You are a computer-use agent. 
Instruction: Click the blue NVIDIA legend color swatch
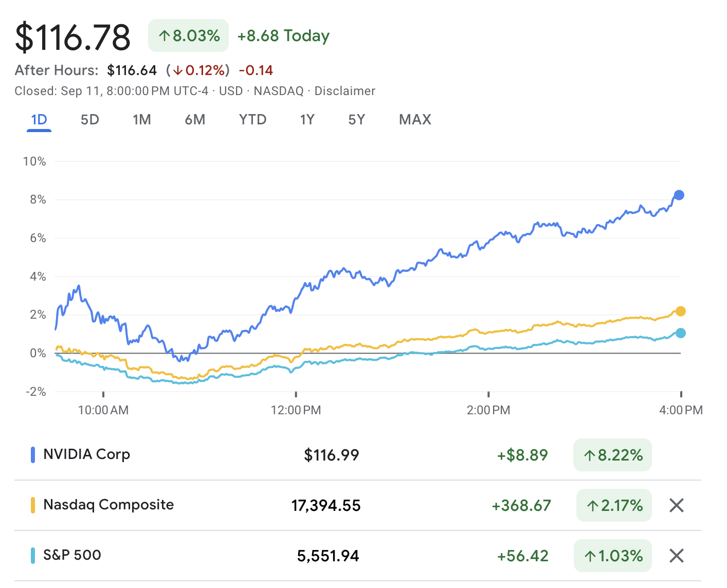click(33, 455)
